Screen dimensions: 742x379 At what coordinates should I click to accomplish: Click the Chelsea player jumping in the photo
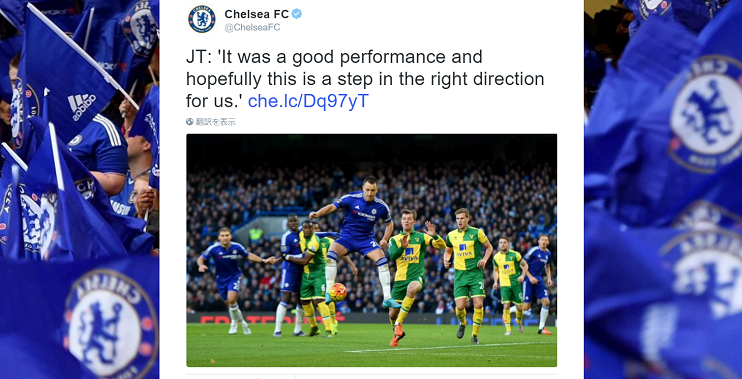coord(358,239)
